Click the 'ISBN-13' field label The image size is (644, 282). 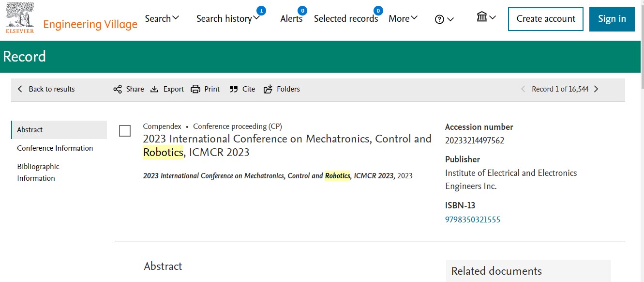(x=460, y=205)
